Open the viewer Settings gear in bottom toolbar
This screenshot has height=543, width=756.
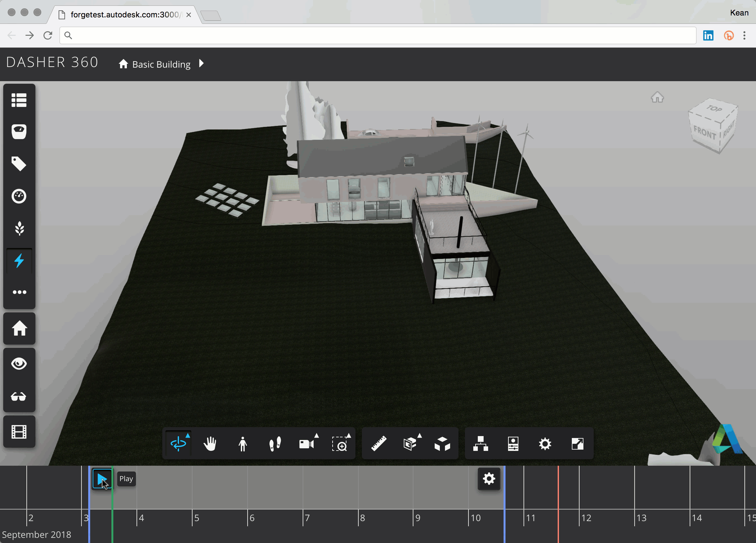(x=545, y=444)
